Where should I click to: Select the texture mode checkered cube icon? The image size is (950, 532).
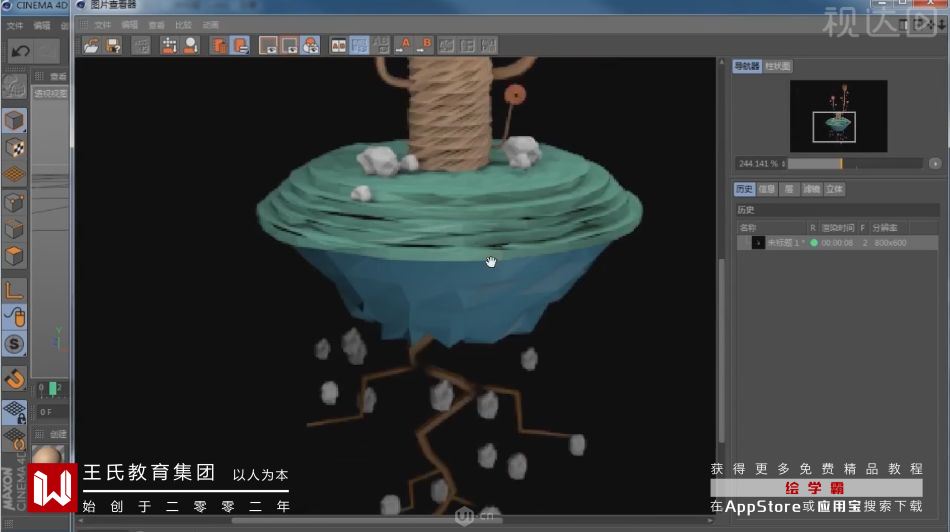tap(14, 147)
